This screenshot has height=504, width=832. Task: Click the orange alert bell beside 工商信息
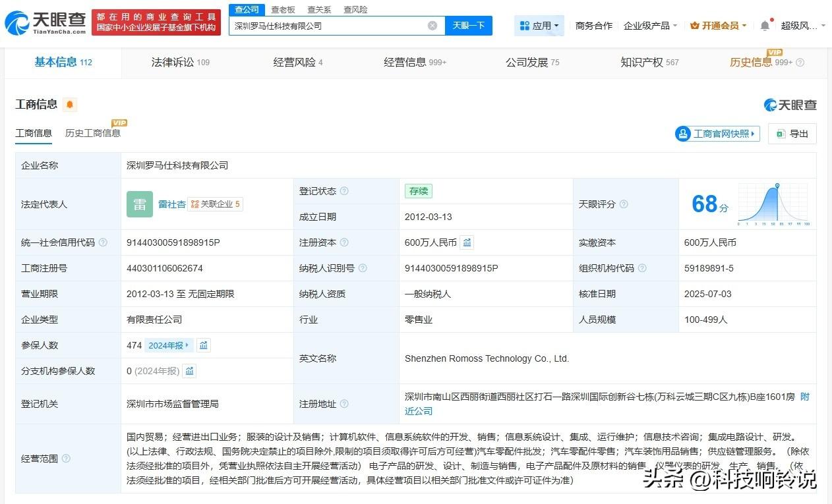point(70,105)
